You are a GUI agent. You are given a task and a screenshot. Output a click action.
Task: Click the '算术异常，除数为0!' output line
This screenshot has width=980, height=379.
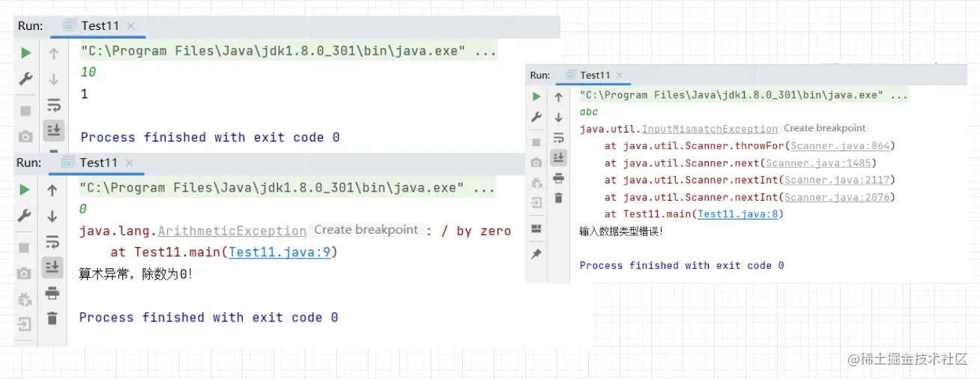(136, 275)
